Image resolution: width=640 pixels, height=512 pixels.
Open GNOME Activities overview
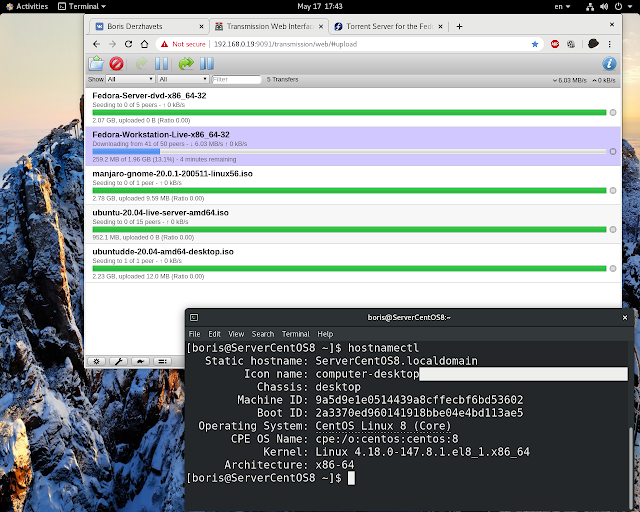click(27, 6)
